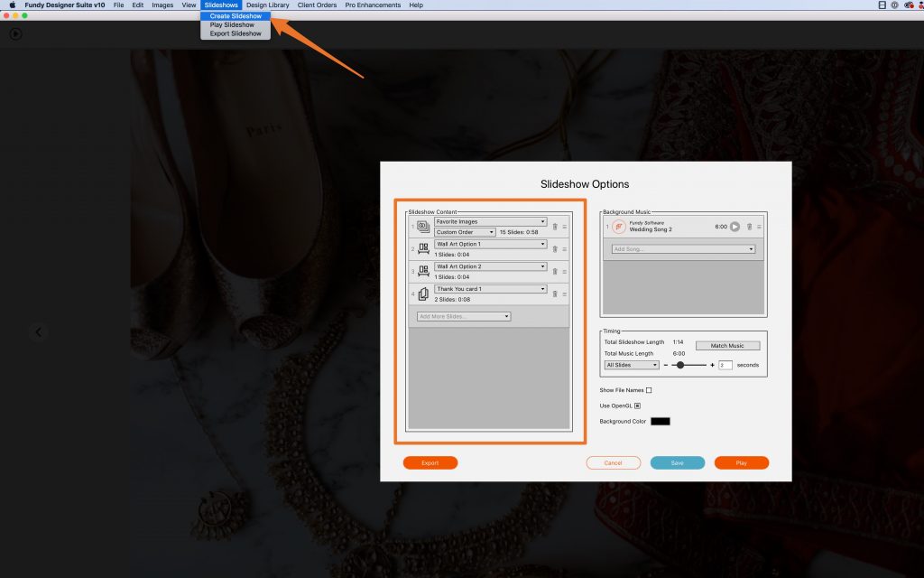
Task: Click the '15 Slides: 0:58' text
Action: pyautogui.click(x=519, y=232)
